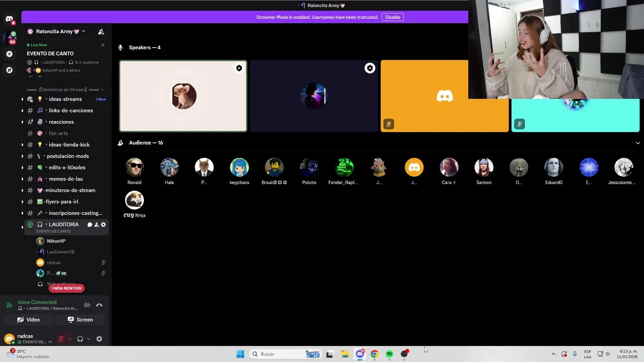Open user settings gear in user panel
Image resolution: width=644 pixels, height=362 pixels.
(x=99, y=339)
